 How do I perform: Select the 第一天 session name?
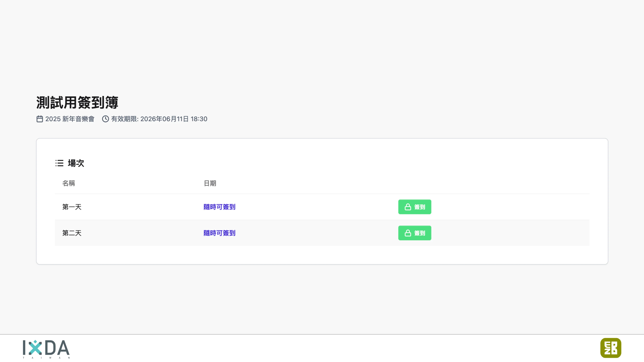coord(72,207)
